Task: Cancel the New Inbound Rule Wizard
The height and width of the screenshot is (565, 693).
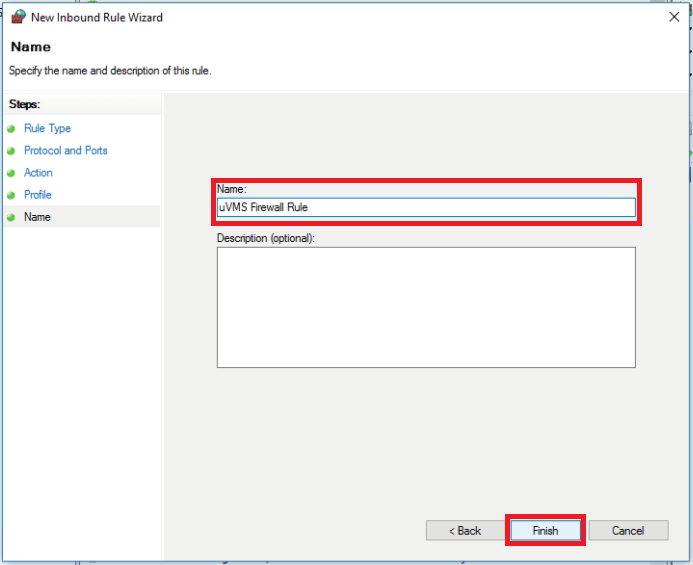Action: [628, 530]
